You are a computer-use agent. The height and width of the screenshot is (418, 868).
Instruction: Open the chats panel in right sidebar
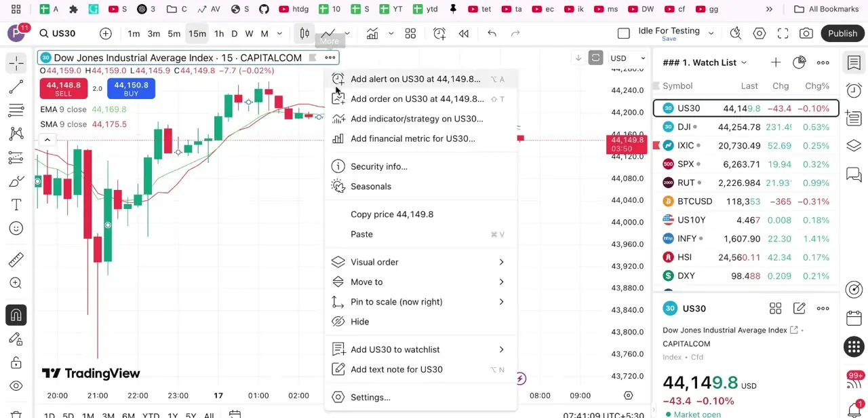click(854, 175)
